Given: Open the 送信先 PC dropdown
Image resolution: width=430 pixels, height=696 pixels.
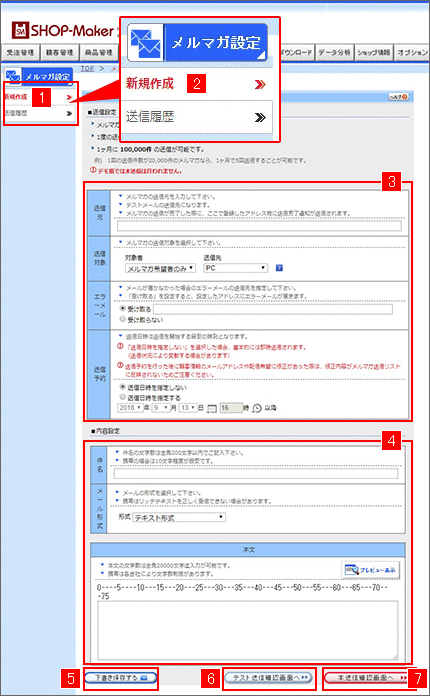Looking at the screenshot, I should coord(236,268).
